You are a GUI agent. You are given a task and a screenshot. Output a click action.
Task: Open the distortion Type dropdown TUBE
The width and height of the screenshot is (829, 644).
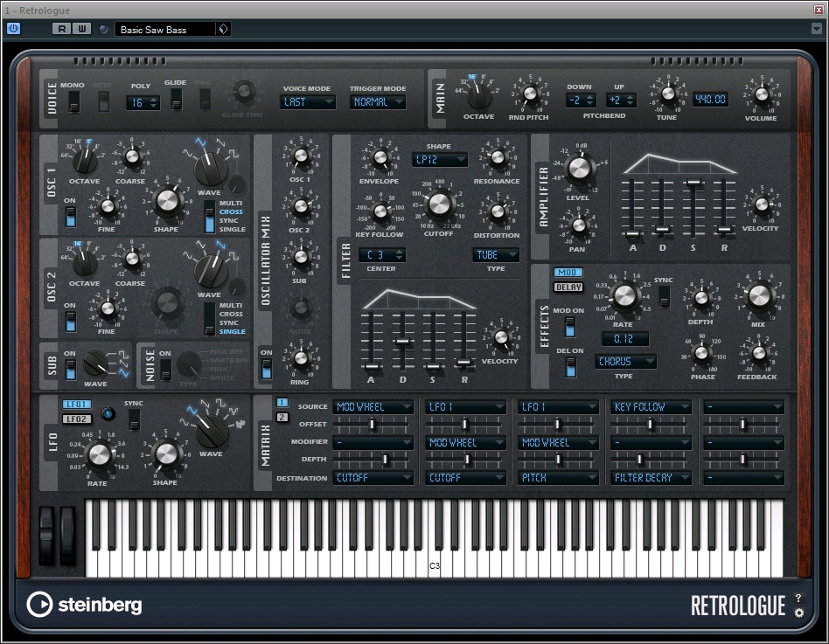coord(496,255)
